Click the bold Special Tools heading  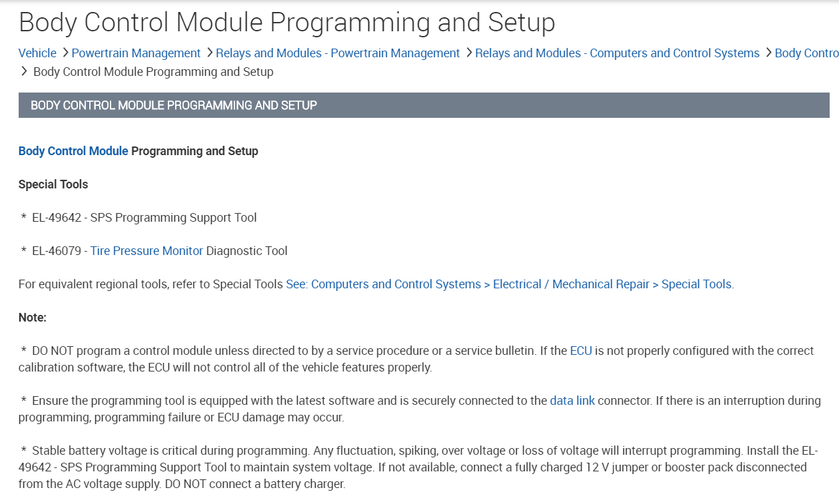point(53,184)
